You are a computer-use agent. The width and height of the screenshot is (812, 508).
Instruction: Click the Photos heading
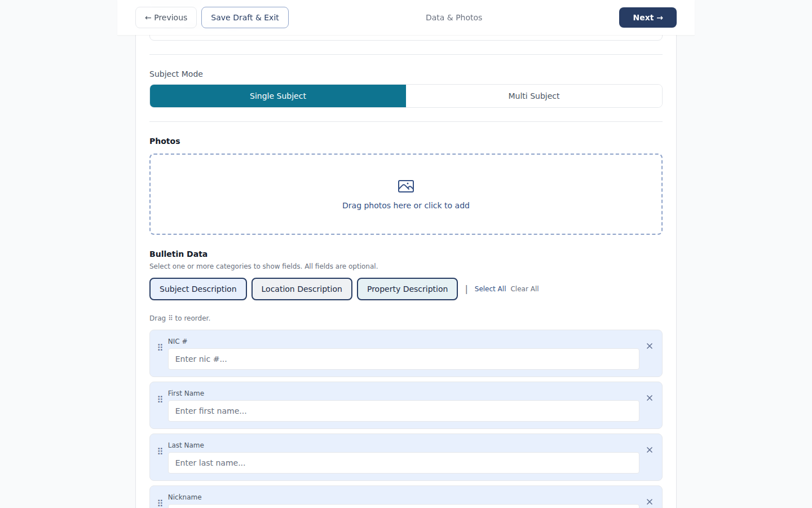(x=165, y=141)
